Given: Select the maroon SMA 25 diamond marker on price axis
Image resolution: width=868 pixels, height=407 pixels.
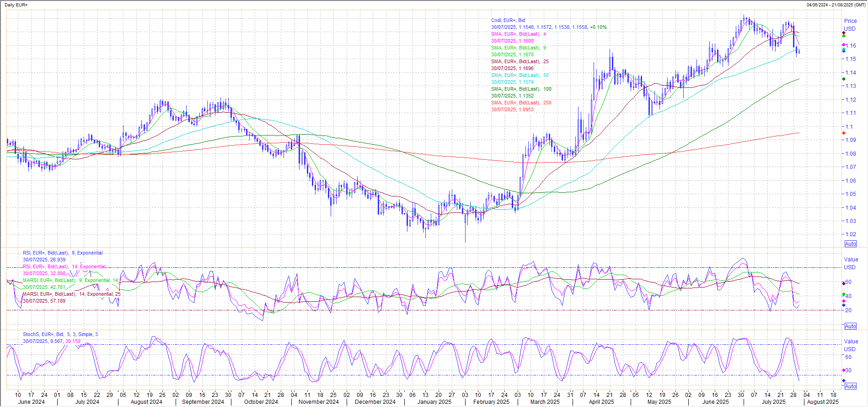Looking at the screenshot, I should [x=844, y=33].
